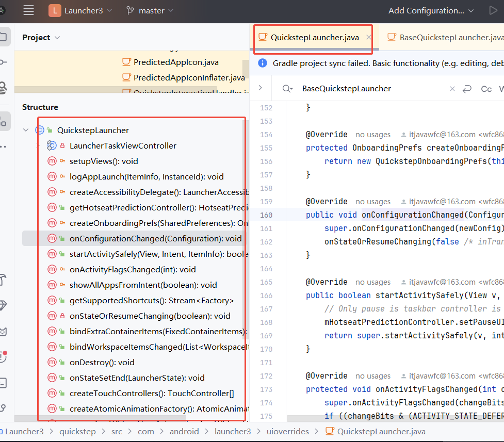The image size is (504, 442).
Task: Open the Problems sidebar icon with red badge
Action: (3, 356)
